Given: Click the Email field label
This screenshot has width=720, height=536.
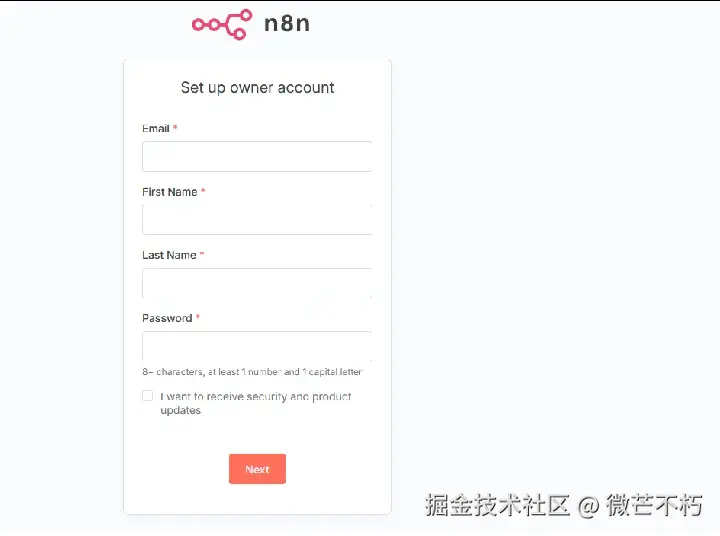Looking at the screenshot, I should (x=156, y=128).
